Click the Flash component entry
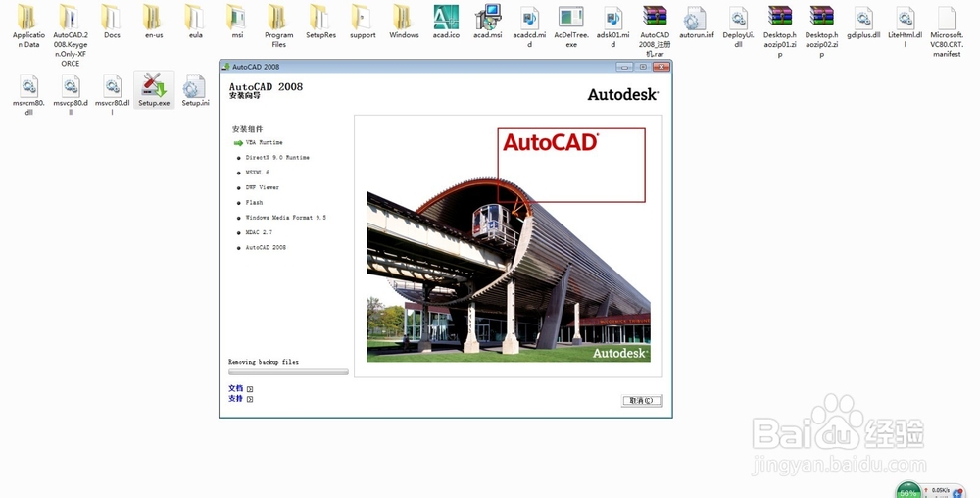The image size is (980, 498). tap(254, 203)
